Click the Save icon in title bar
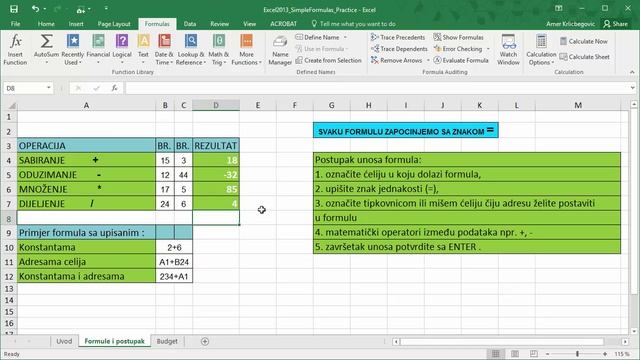This screenshot has height=360, width=640. pyautogui.click(x=14, y=9)
